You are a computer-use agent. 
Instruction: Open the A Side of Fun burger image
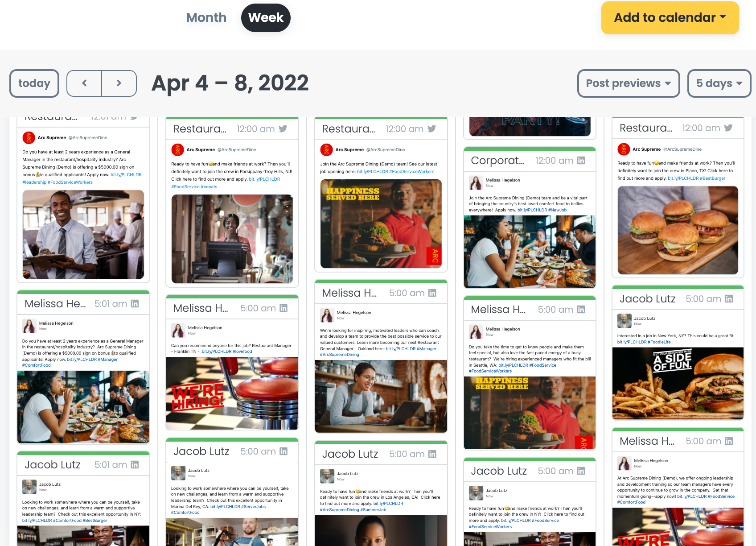coord(678,383)
